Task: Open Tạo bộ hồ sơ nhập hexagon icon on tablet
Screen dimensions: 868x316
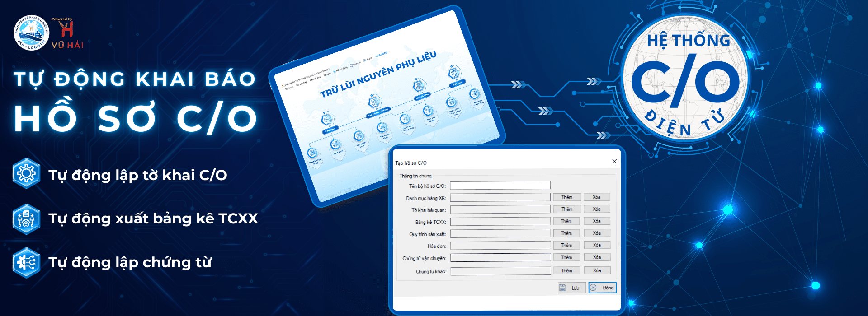Action: pyautogui.click(x=374, y=102)
